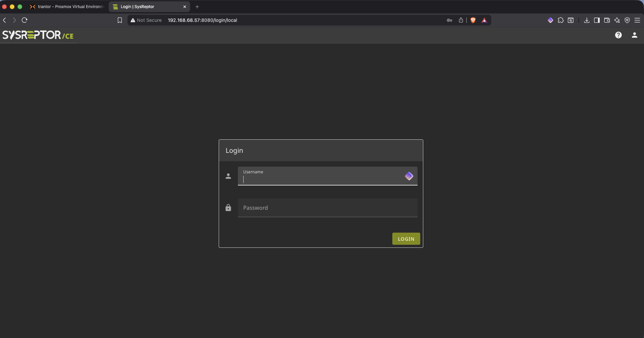Open the Brave Wallet icon
The image size is (644, 338).
coord(607,21)
